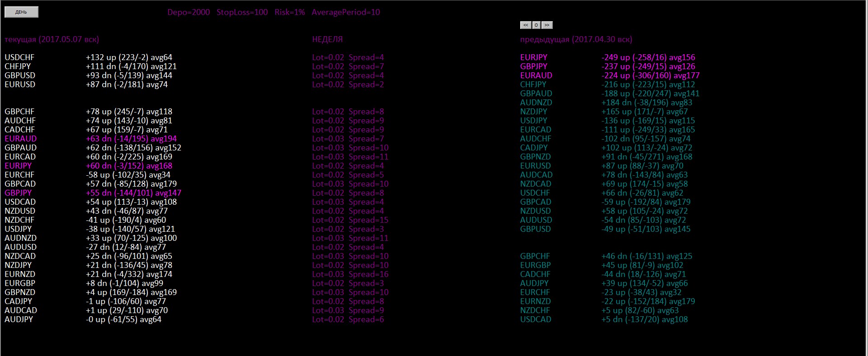
Task: Click Lot=0.02 Spread=5
Action: pos(348,175)
